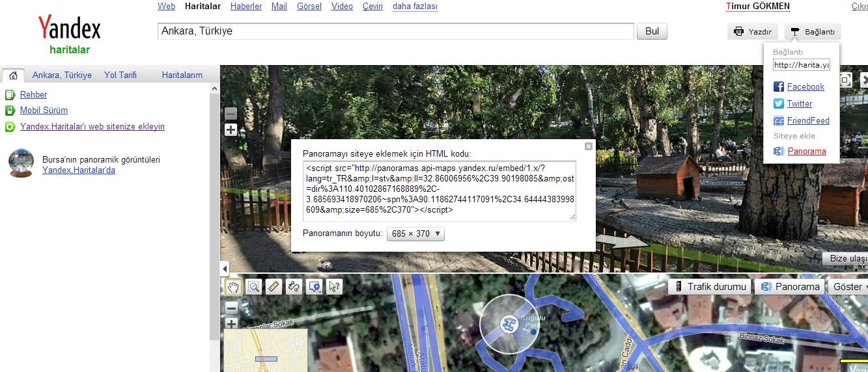The height and width of the screenshot is (372, 868).
Task: Open the Bağlantı link popup button
Action: 813,31
